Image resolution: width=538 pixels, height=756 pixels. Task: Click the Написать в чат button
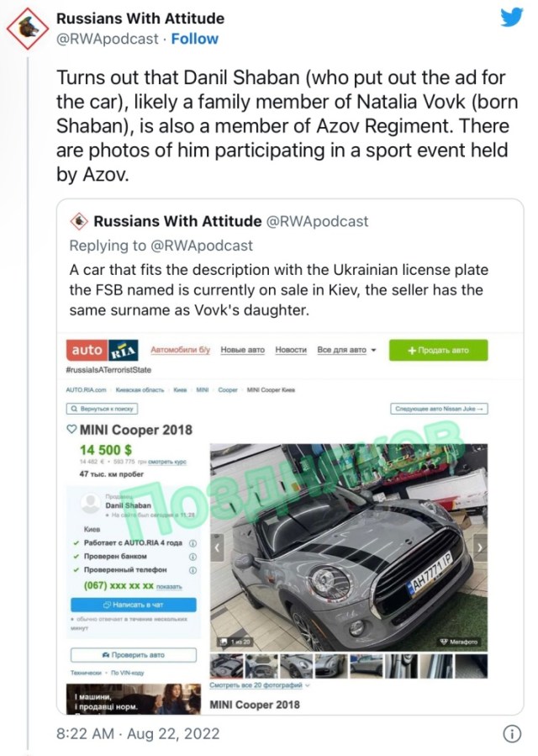point(133,605)
